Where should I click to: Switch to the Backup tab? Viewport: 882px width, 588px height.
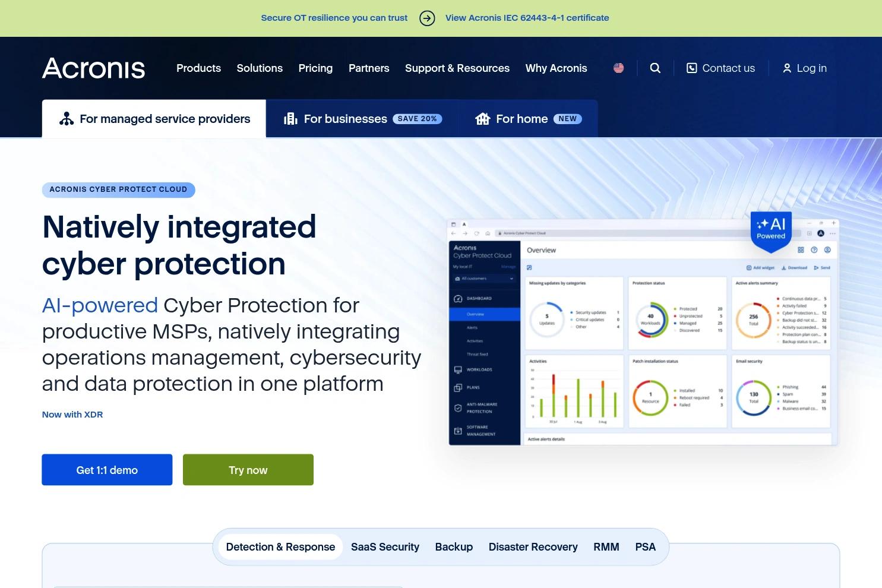click(454, 547)
